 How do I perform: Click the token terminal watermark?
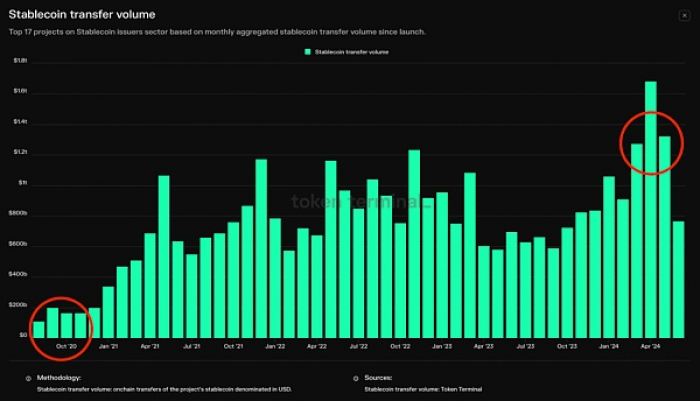point(362,202)
